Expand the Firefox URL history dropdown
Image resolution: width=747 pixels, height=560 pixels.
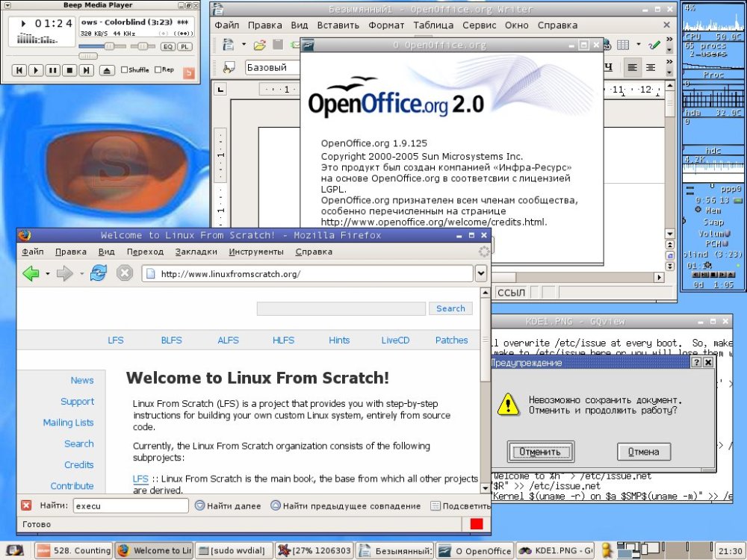click(480, 274)
